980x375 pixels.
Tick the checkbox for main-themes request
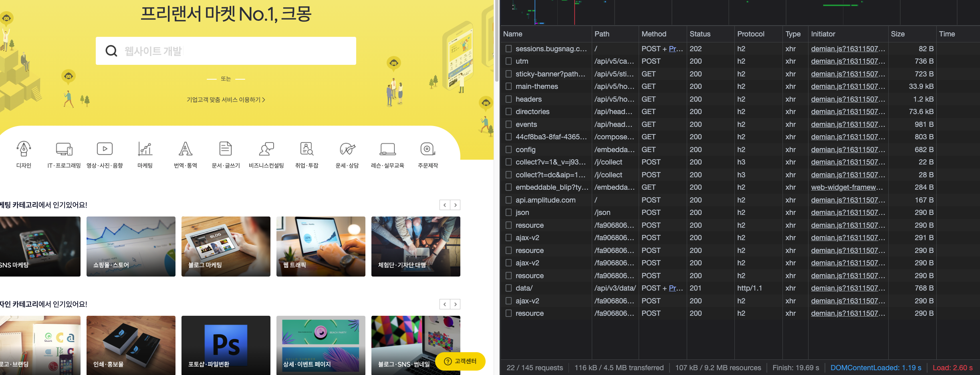click(x=508, y=86)
